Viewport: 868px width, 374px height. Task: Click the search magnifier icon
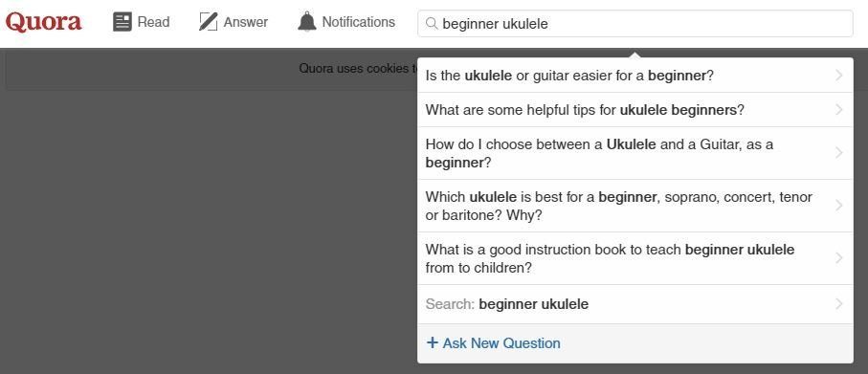tap(432, 24)
